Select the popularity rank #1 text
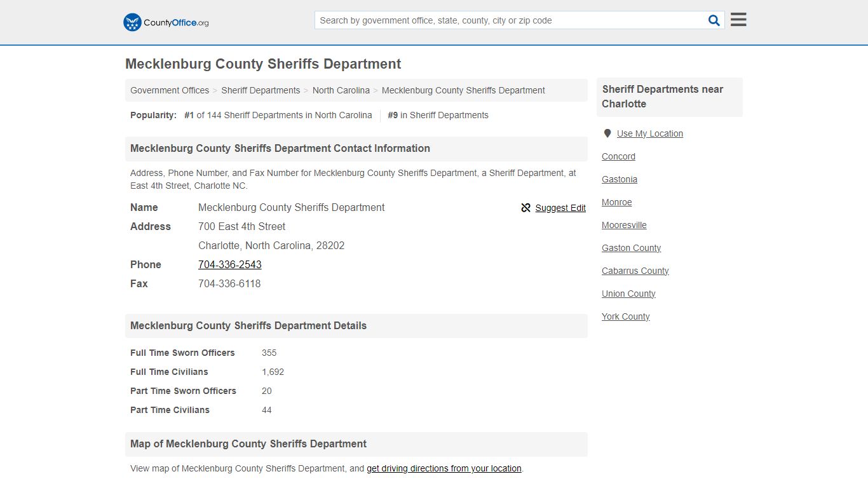Viewport: 868px width, 488px height. pyautogui.click(x=189, y=115)
